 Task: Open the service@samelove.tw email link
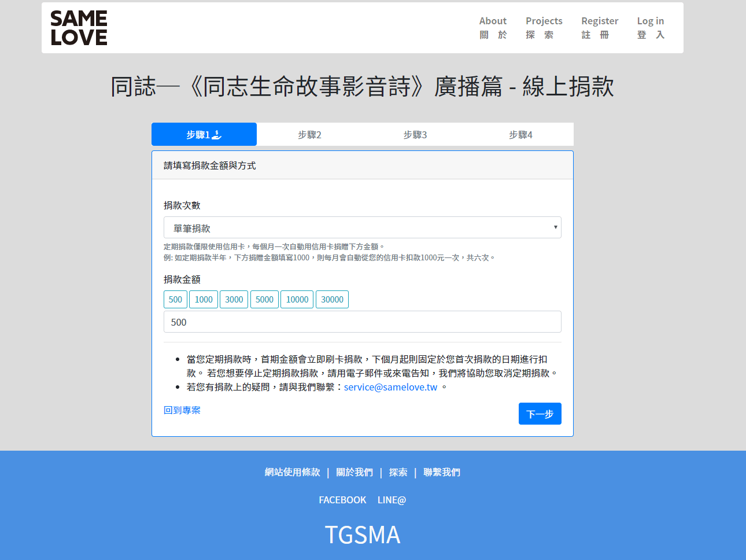point(390,386)
